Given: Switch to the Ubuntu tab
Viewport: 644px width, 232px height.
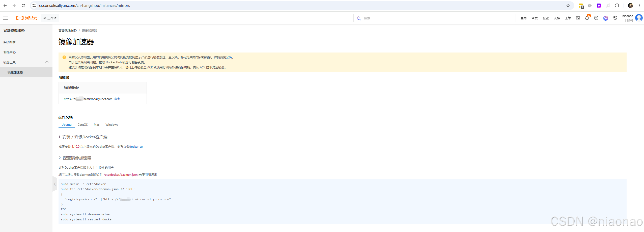Looking at the screenshot, I should point(67,125).
